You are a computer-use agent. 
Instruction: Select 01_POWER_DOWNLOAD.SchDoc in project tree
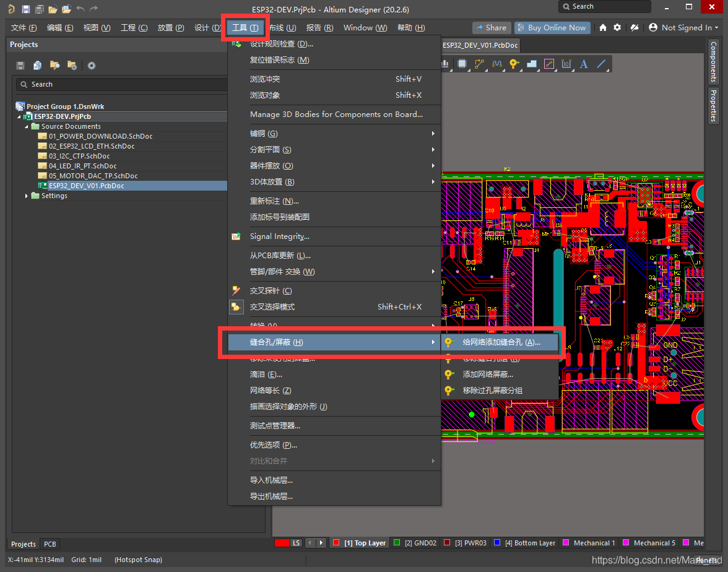click(100, 136)
